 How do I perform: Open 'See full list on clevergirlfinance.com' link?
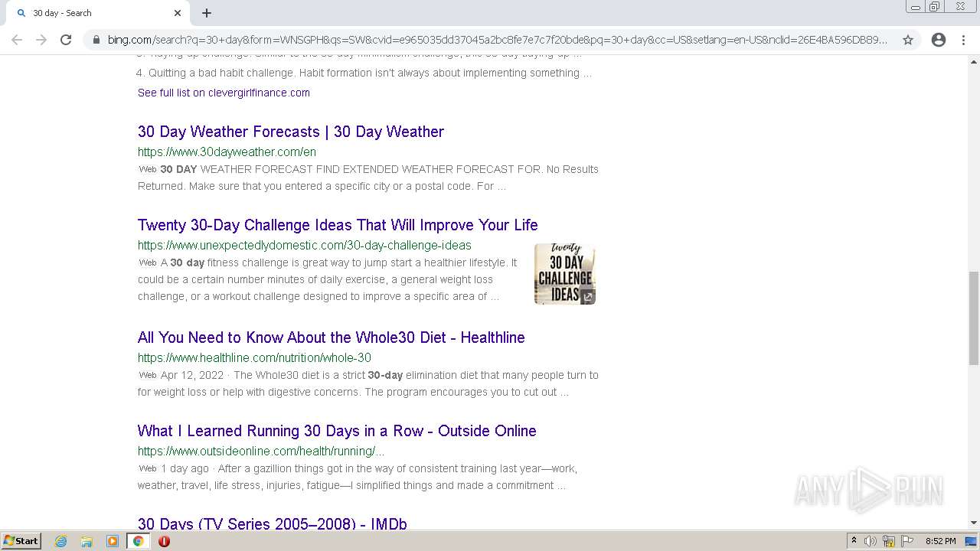pos(224,93)
